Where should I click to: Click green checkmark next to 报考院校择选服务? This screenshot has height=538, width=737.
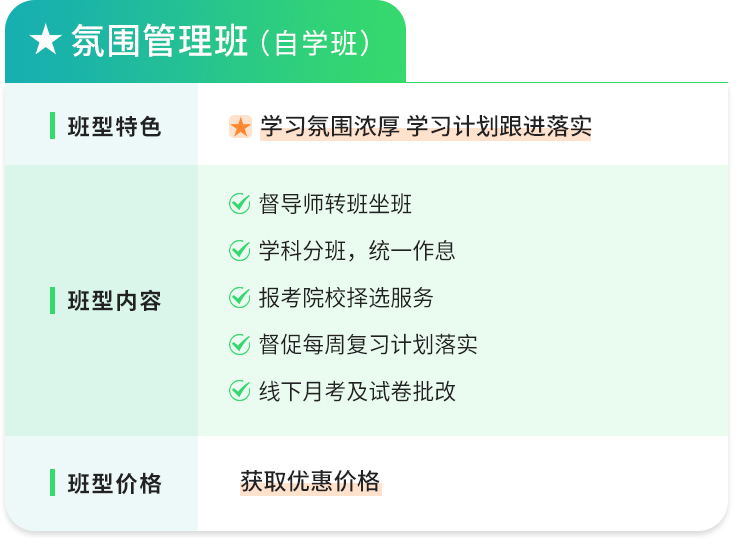(x=240, y=297)
